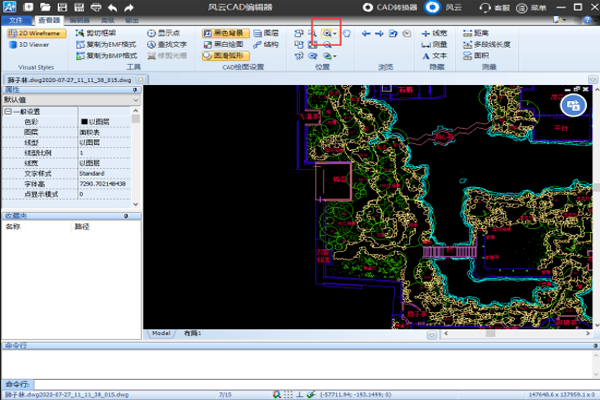Open the 文件 file menu
This screenshot has height=400, width=600.
pyautogui.click(x=15, y=19)
